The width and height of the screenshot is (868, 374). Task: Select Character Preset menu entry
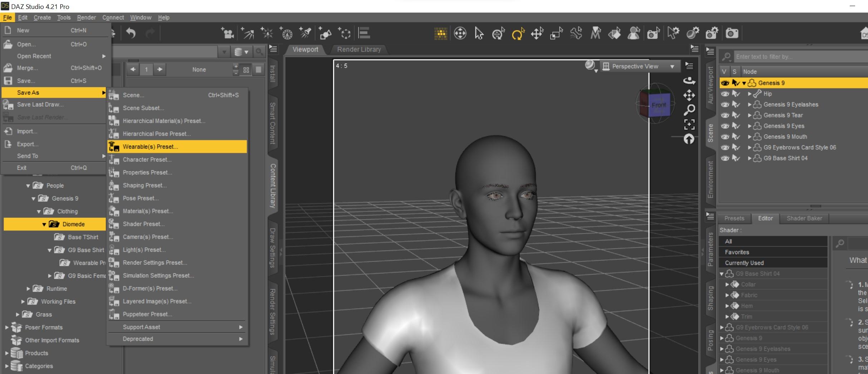coord(147,160)
